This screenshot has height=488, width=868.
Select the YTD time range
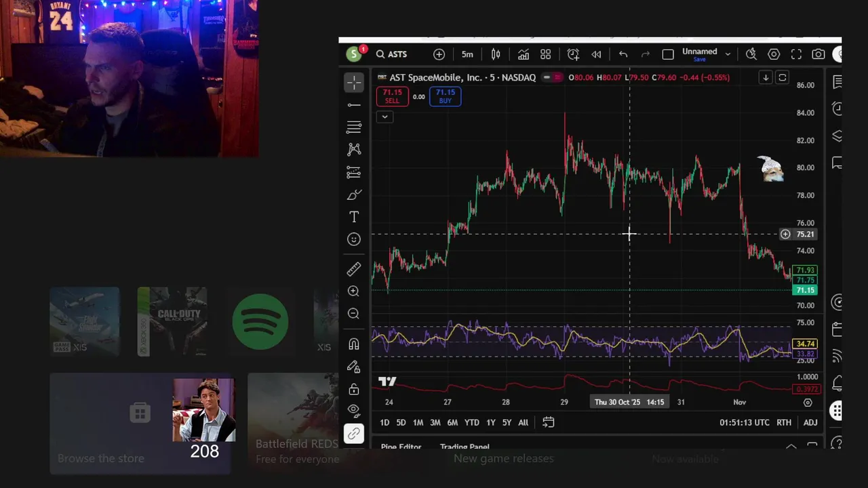pyautogui.click(x=472, y=423)
